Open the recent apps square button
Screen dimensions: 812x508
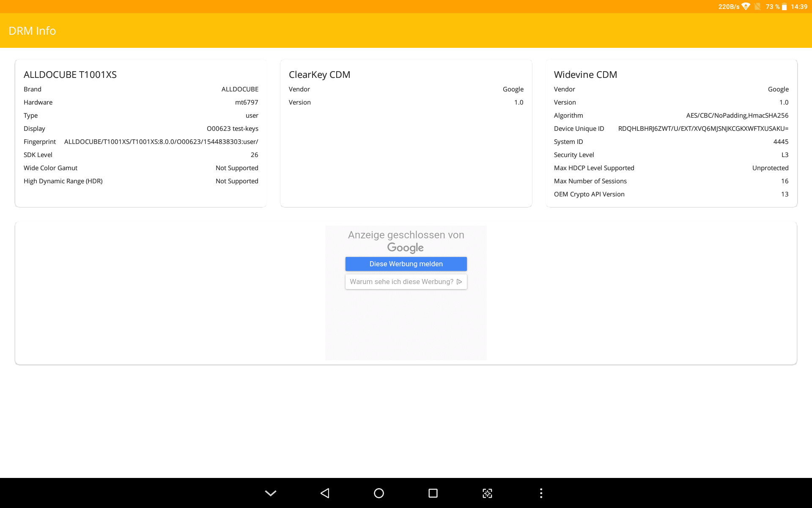pos(433,493)
